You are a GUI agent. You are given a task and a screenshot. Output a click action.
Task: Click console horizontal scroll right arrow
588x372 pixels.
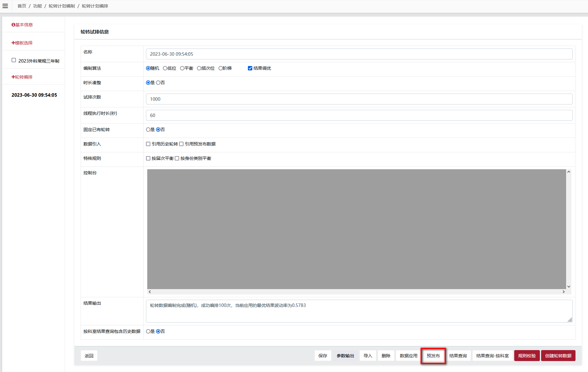tap(564, 292)
